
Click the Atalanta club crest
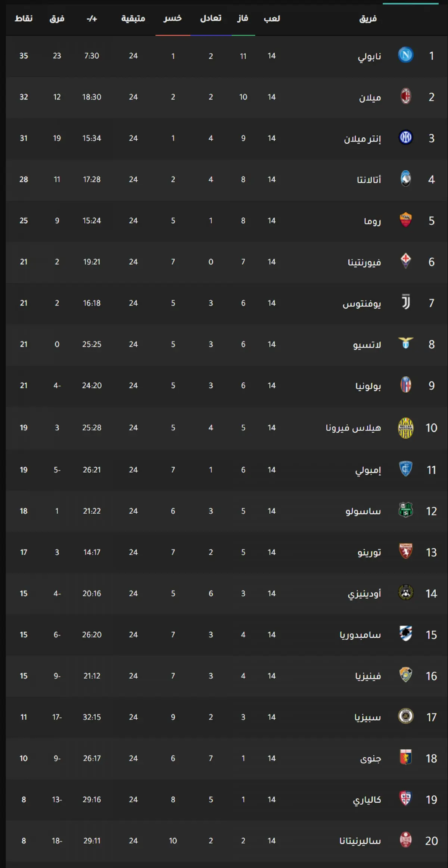[x=405, y=179]
